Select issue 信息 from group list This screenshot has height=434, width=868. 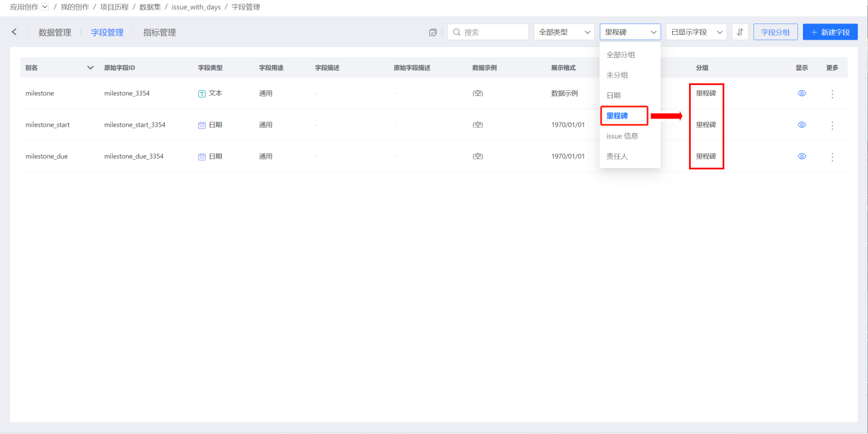pos(622,136)
